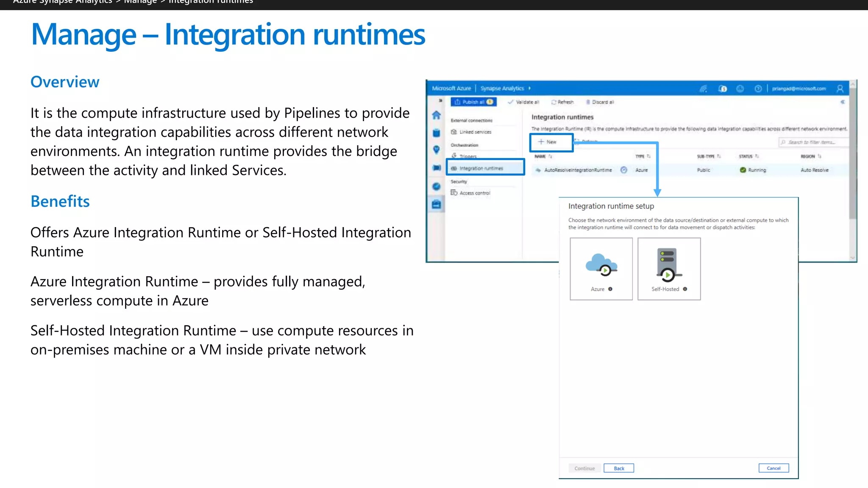Click the Back button in setup dialog
The image size is (868, 488).
[x=619, y=468]
